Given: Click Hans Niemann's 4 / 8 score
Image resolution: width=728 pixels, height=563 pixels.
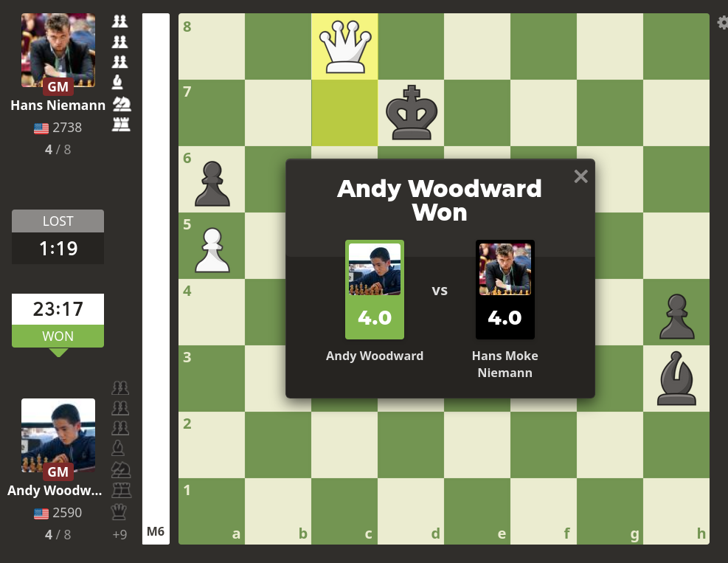Looking at the screenshot, I should pyautogui.click(x=58, y=150).
